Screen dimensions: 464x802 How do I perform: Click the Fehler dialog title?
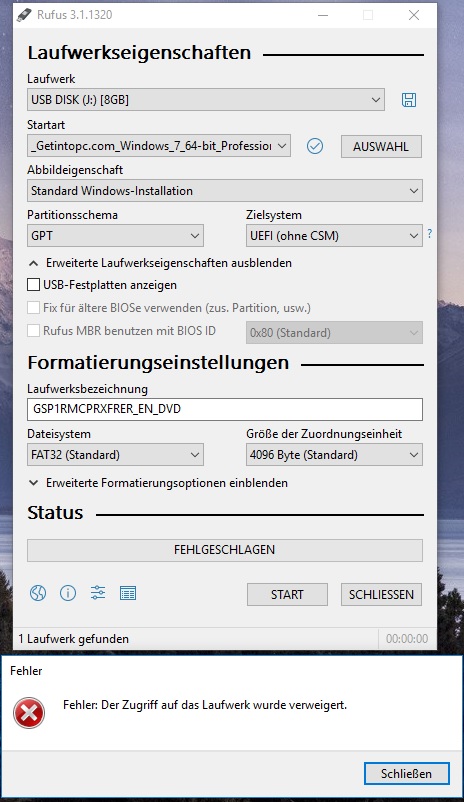point(26,671)
